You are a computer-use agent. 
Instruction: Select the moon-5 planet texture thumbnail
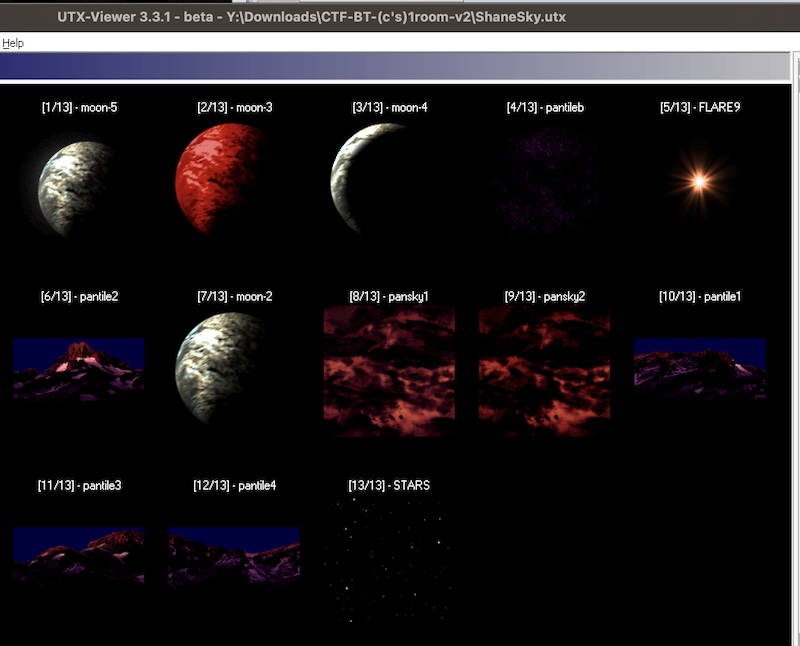click(x=78, y=186)
